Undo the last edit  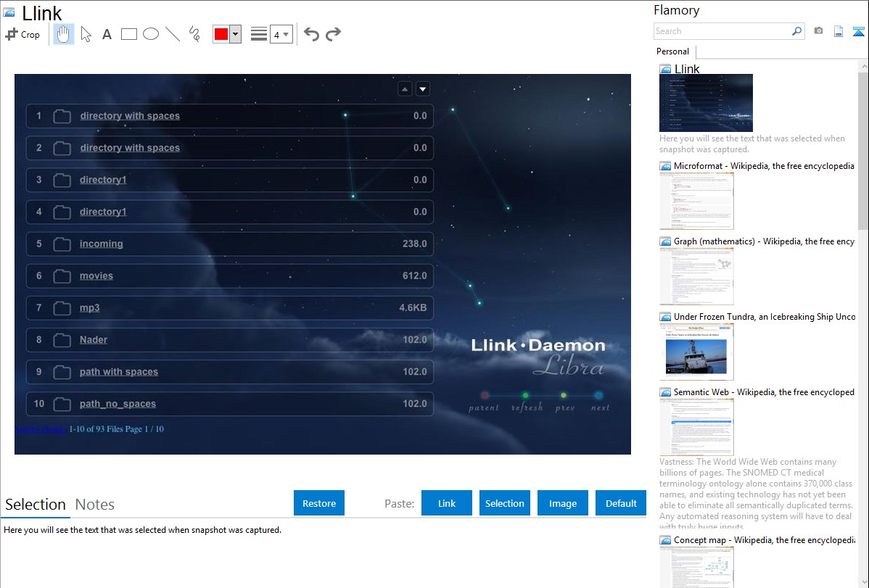(x=311, y=34)
